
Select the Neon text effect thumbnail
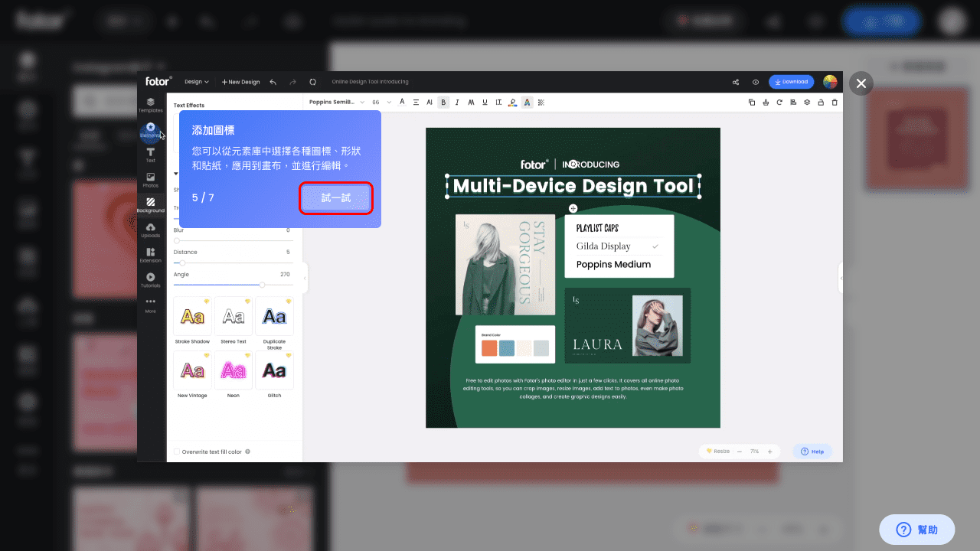pyautogui.click(x=234, y=371)
